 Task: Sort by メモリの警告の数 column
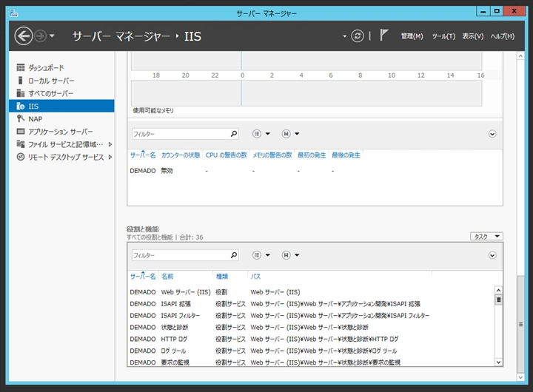272,155
